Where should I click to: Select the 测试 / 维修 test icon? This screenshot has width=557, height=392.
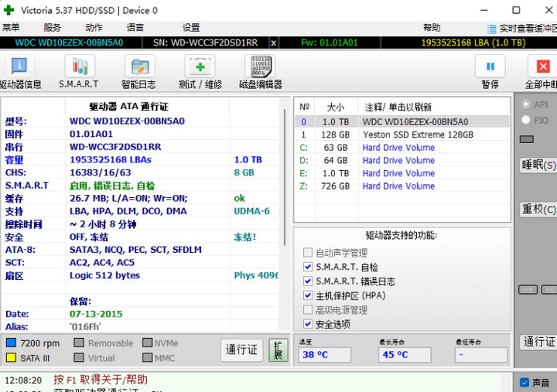click(200, 66)
